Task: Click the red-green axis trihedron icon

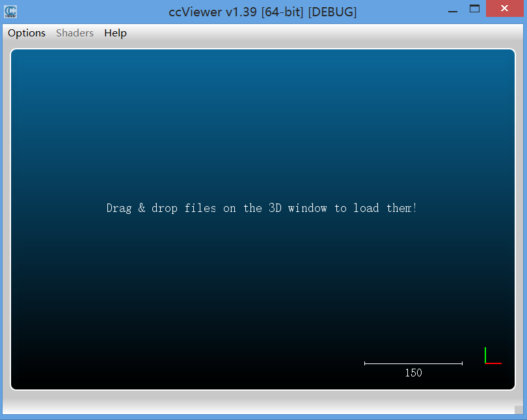Action: pos(493,356)
